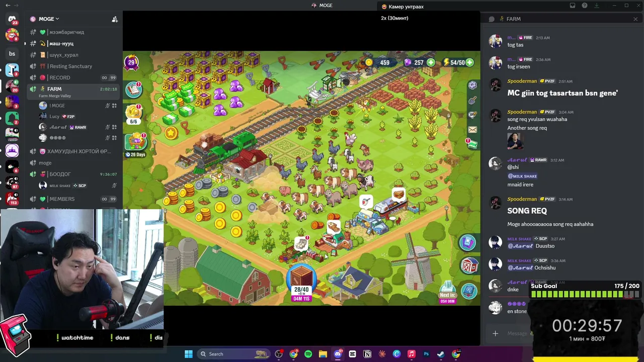Tap the gold star coin on the farm
This screenshot has width=644, height=362.
[171, 133]
